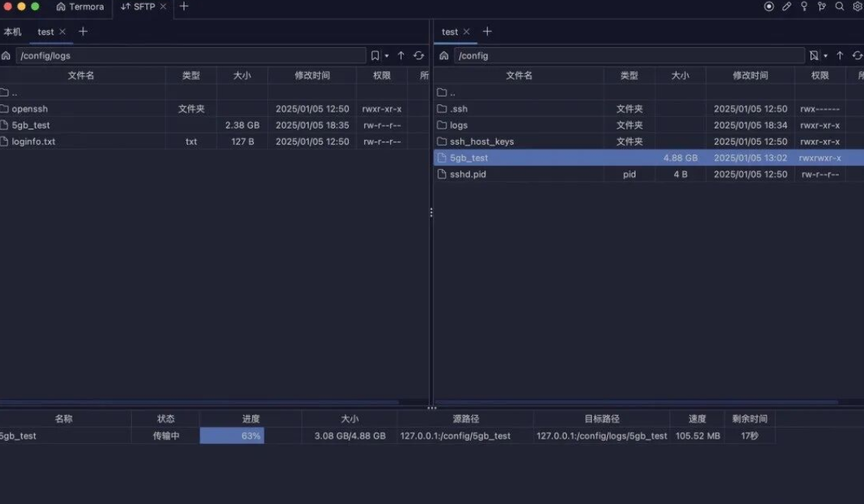
Task: Refresh the right pane file list
Action: pos(857,56)
